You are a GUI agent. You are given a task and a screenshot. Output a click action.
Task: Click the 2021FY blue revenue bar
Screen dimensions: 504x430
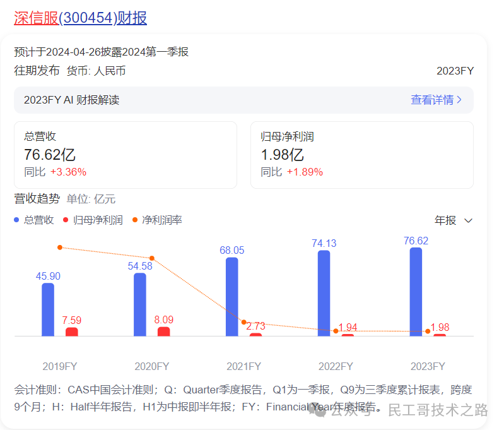point(231,297)
